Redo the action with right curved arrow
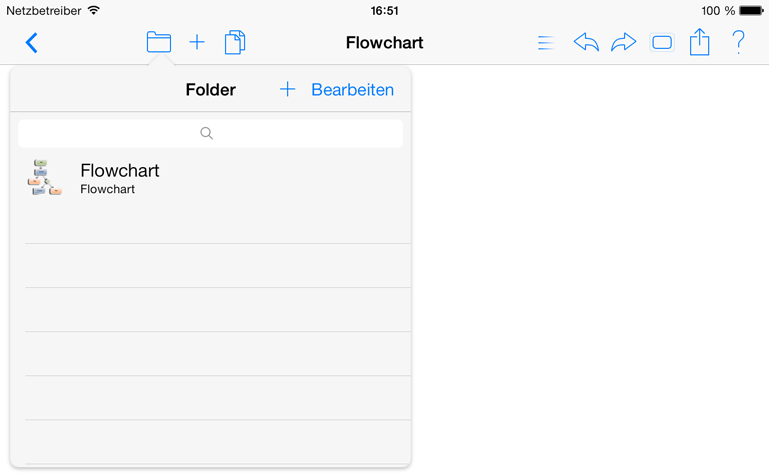 coord(623,42)
